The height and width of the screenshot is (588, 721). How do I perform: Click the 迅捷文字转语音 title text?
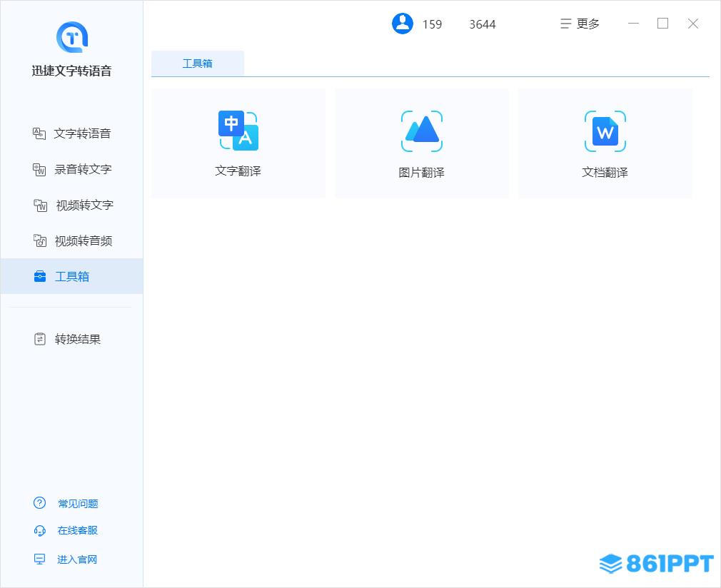tap(71, 71)
